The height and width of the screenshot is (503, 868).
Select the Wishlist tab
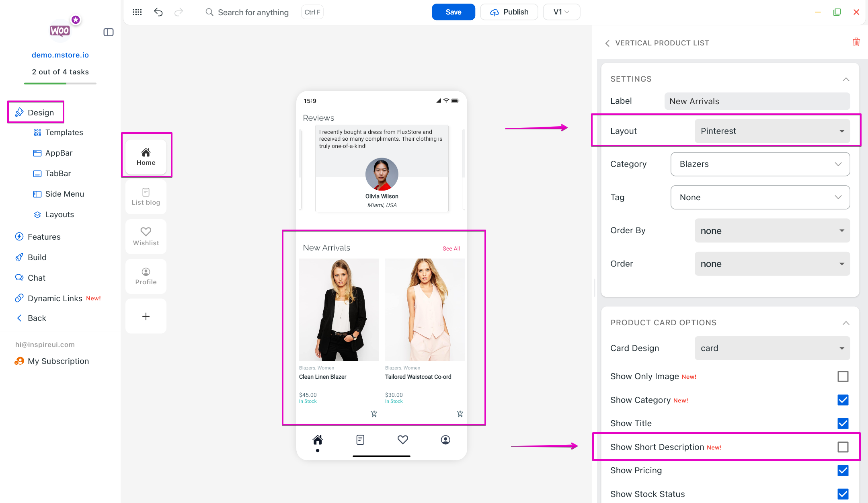(x=146, y=236)
